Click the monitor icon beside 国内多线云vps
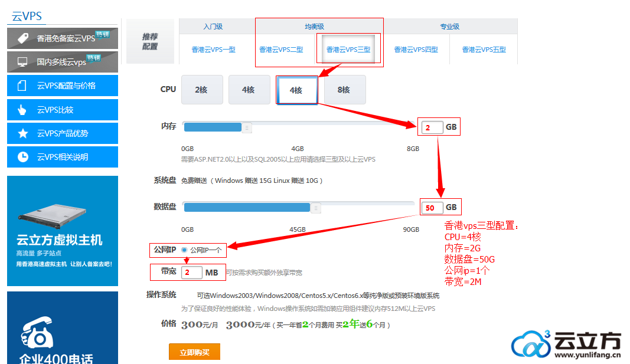630x364 pixels. coord(22,62)
